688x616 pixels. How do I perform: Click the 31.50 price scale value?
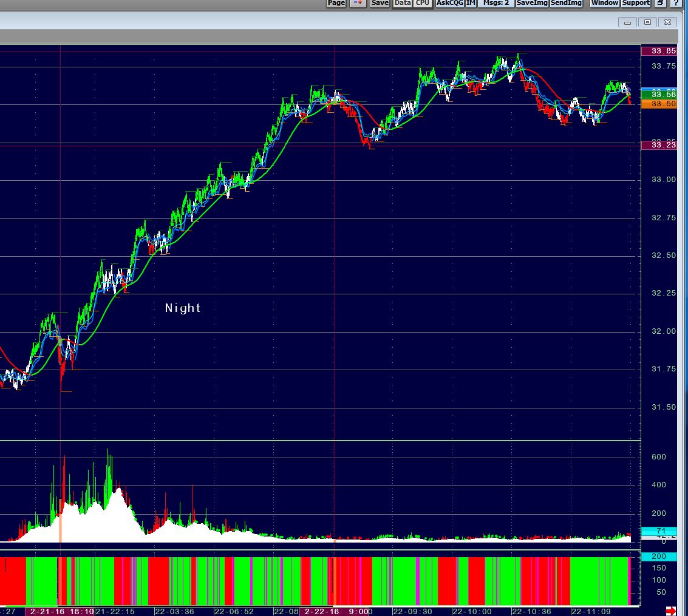[664, 407]
